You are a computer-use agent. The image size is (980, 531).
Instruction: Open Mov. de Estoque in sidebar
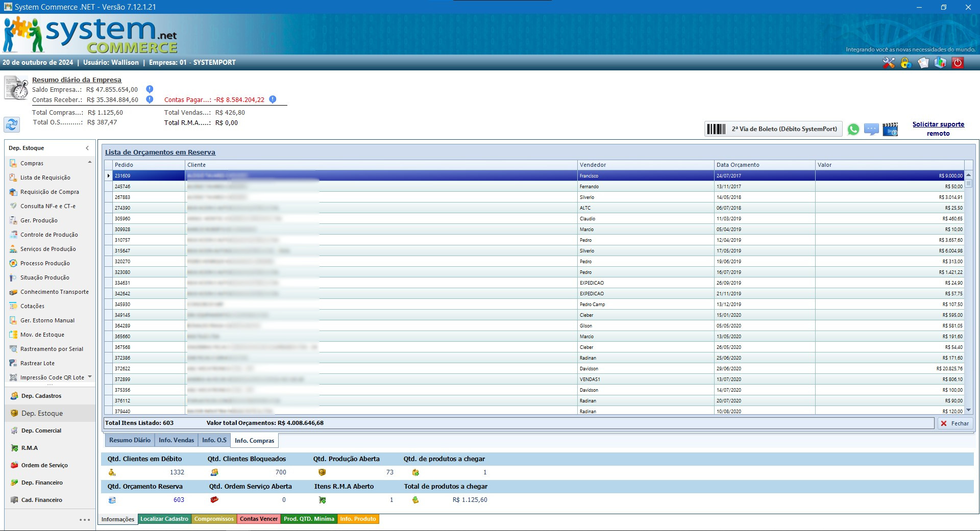tap(42, 335)
